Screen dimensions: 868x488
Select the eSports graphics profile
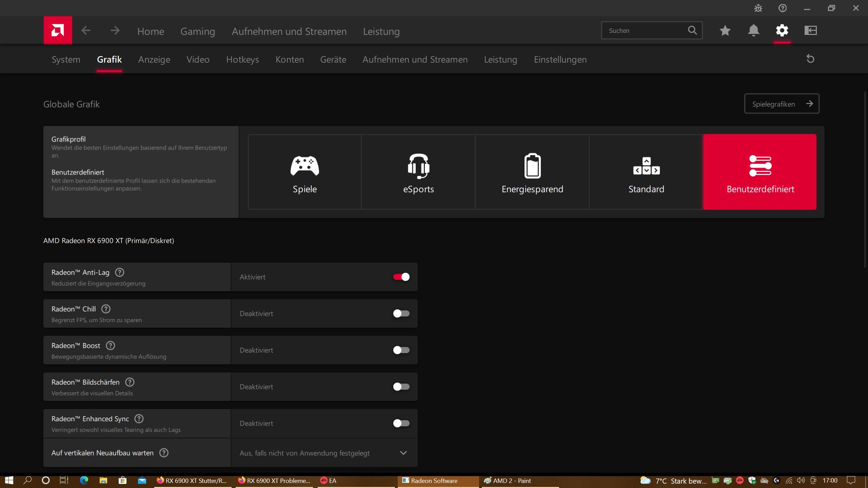(418, 172)
